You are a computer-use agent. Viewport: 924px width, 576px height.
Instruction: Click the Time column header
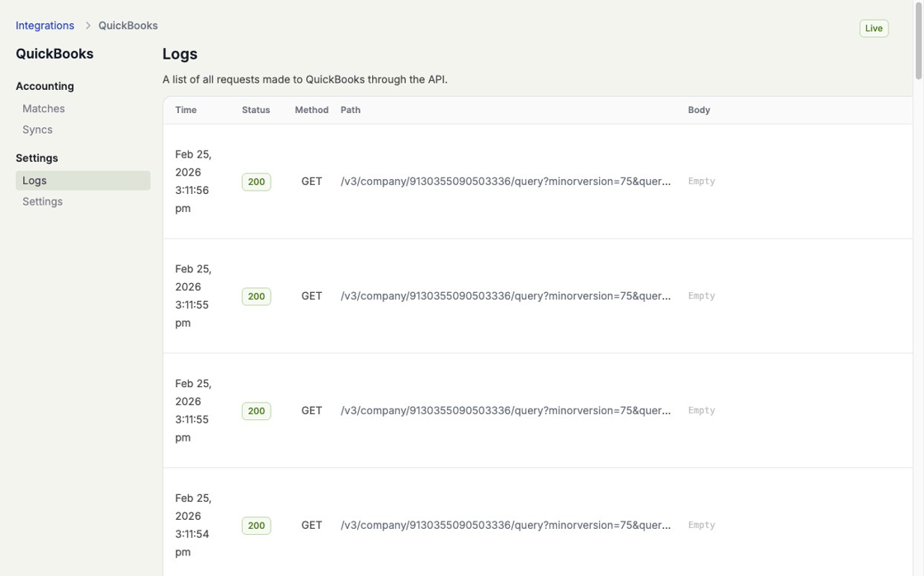pyautogui.click(x=186, y=110)
